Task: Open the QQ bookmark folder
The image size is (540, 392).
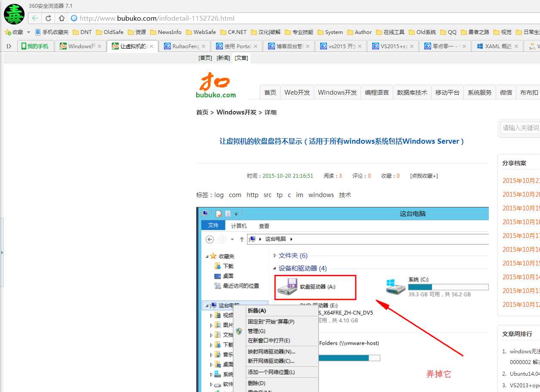Action: click(448, 32)
